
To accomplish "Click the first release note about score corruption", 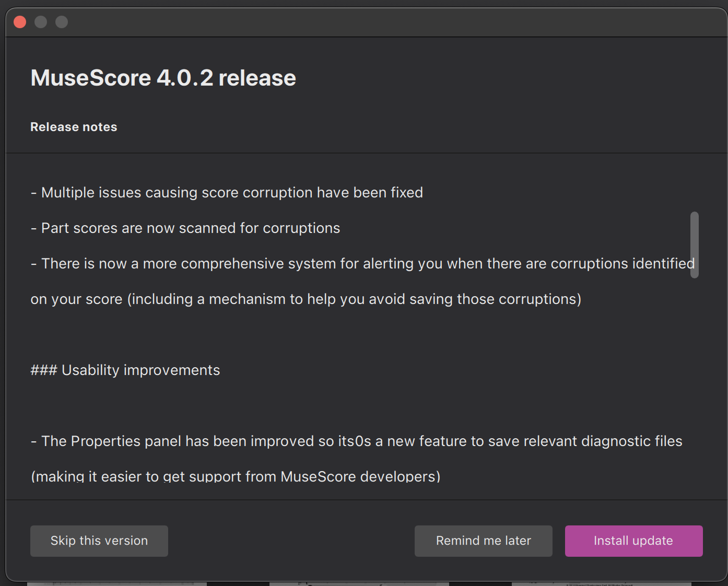I will [227, 192].
